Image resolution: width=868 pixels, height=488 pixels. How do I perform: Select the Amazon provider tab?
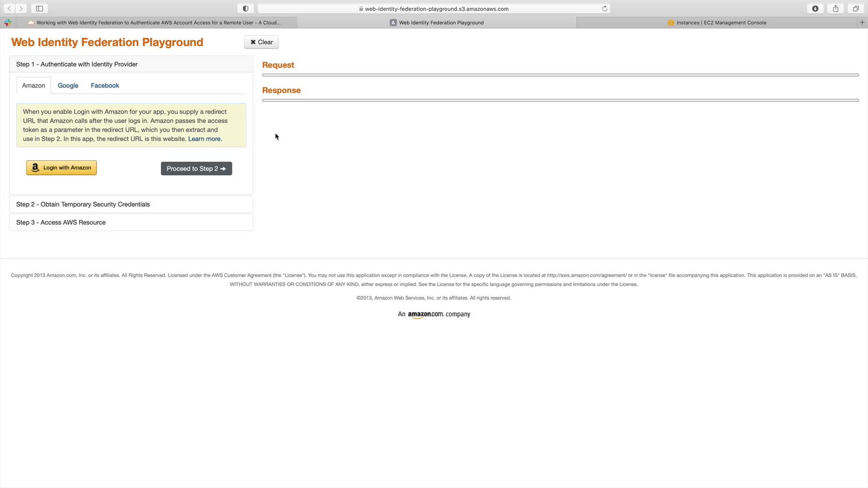33,86
